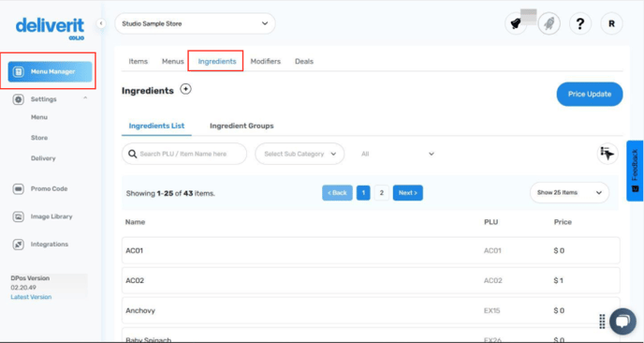Image resolution: width=644 pixels, height=343 pixels.
Task: Open the Show 25 Items dropdown
Action: [x=570, y=192]
